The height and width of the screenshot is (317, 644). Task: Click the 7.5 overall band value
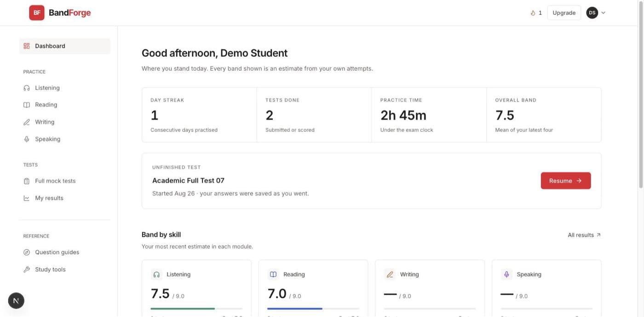[505, 115]
